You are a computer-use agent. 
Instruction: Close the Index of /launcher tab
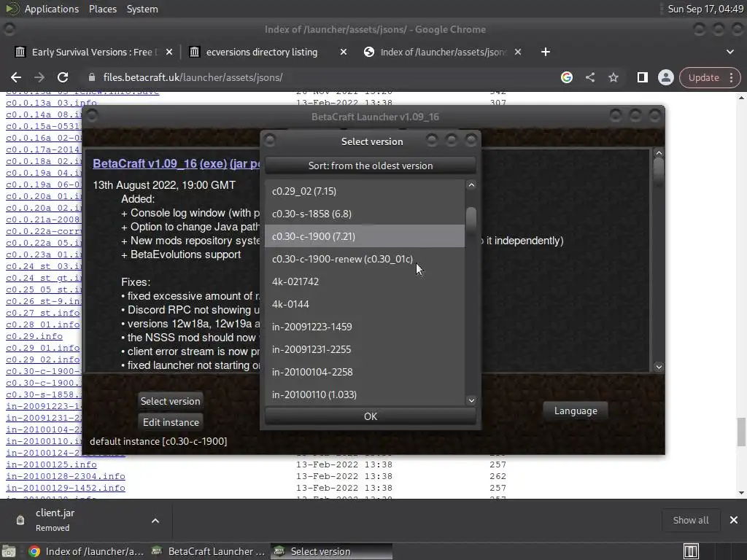point(518,52)
